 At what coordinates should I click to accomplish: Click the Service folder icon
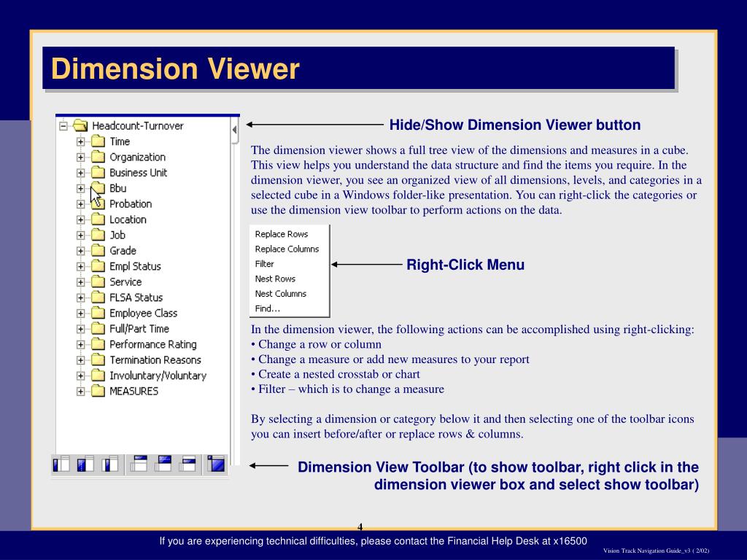(98, 282)
